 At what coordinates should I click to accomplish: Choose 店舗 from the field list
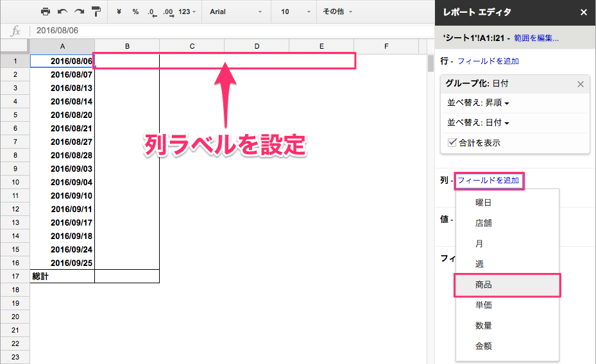[507, 223]
